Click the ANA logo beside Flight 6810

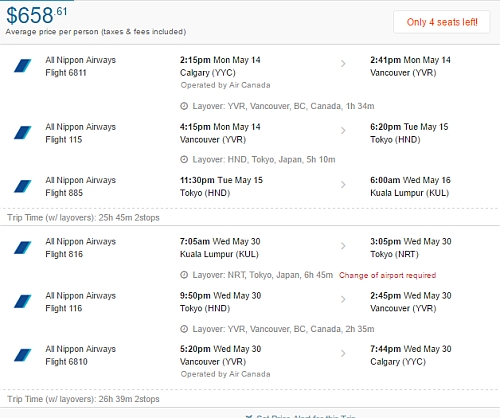(x=23, y=355)
